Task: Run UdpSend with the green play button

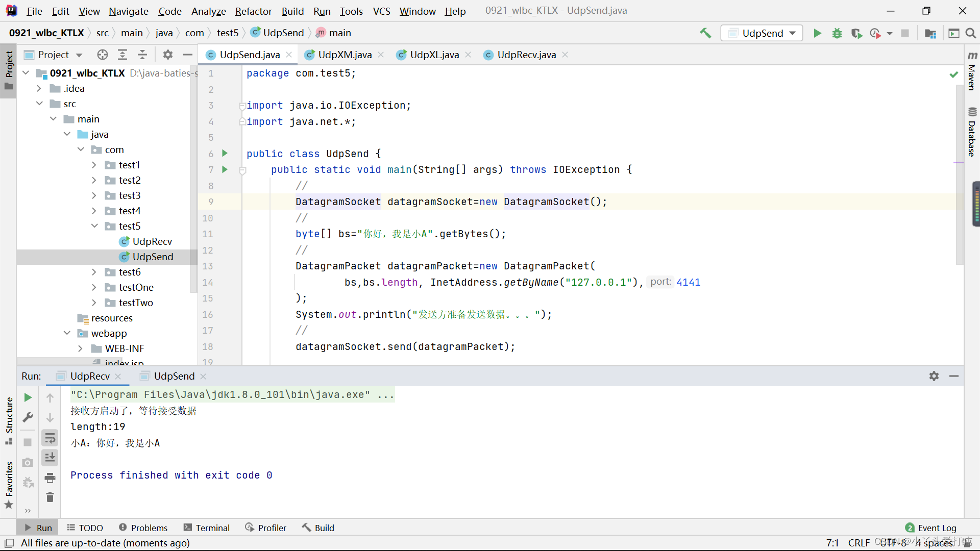Action: coord(817,33)
